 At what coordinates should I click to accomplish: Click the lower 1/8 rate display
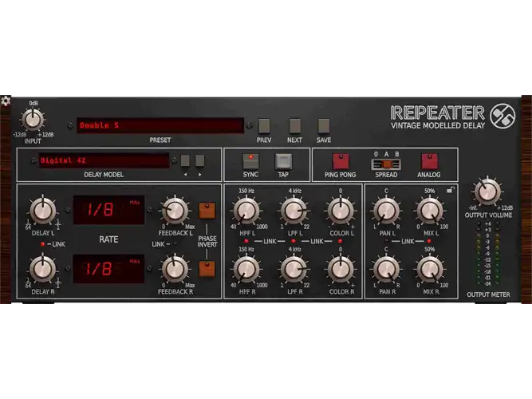click(109, 269)
